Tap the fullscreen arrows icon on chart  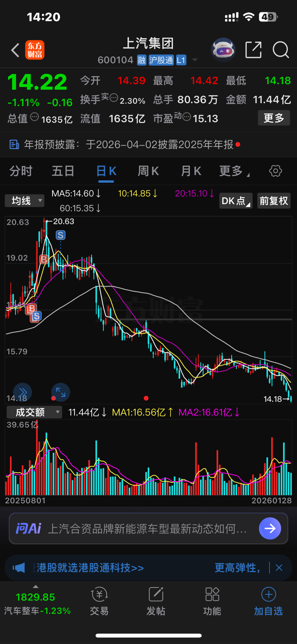point(61,392)
